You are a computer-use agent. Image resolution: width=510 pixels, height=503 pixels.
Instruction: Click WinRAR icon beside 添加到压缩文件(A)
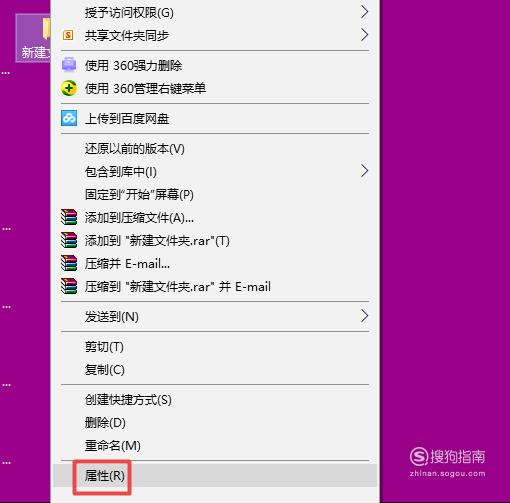pos(69,217)
